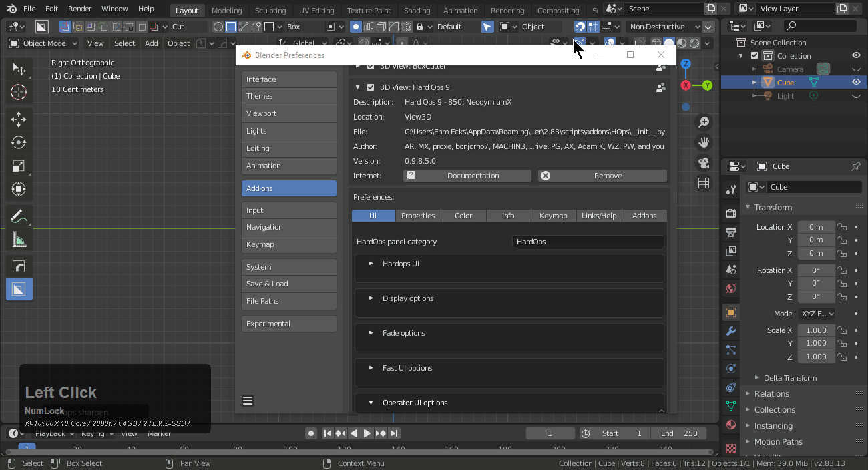Click the Scale X value field

pos(816,330)
